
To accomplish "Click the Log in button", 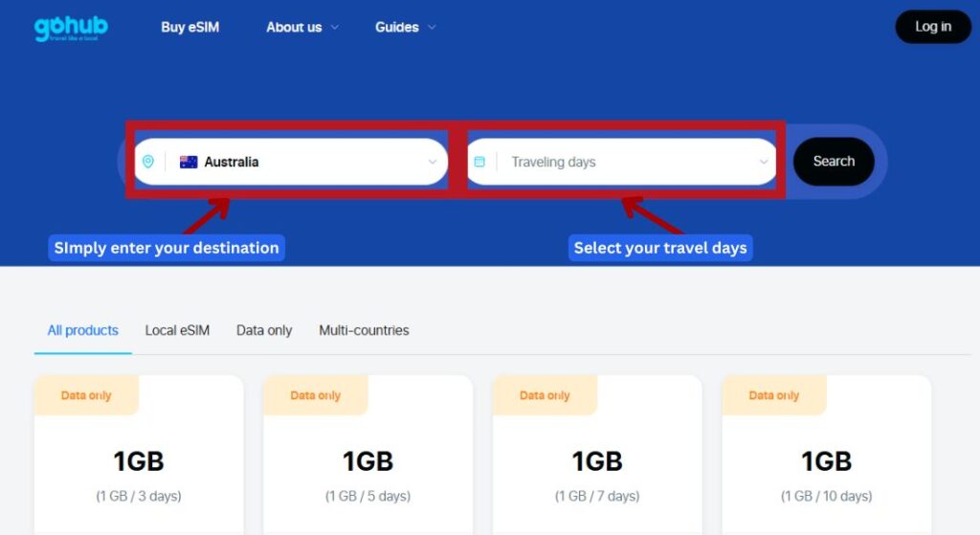I will 932,27.
